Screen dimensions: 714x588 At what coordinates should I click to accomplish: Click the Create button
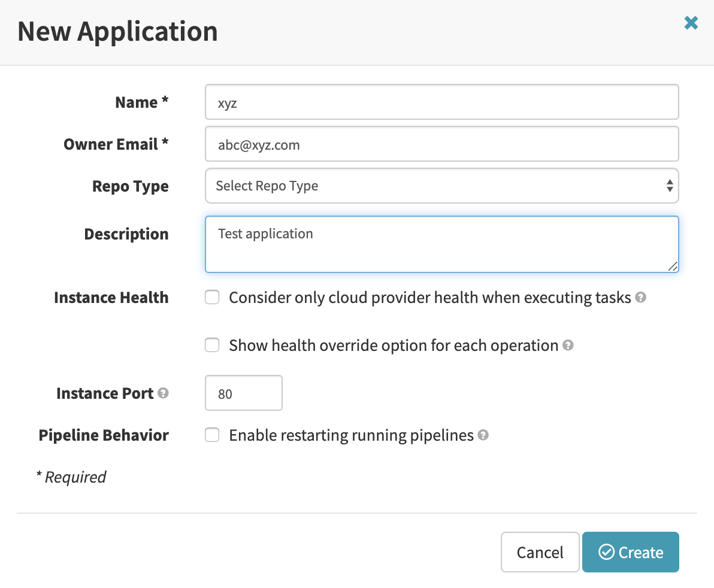pos(630,552)
